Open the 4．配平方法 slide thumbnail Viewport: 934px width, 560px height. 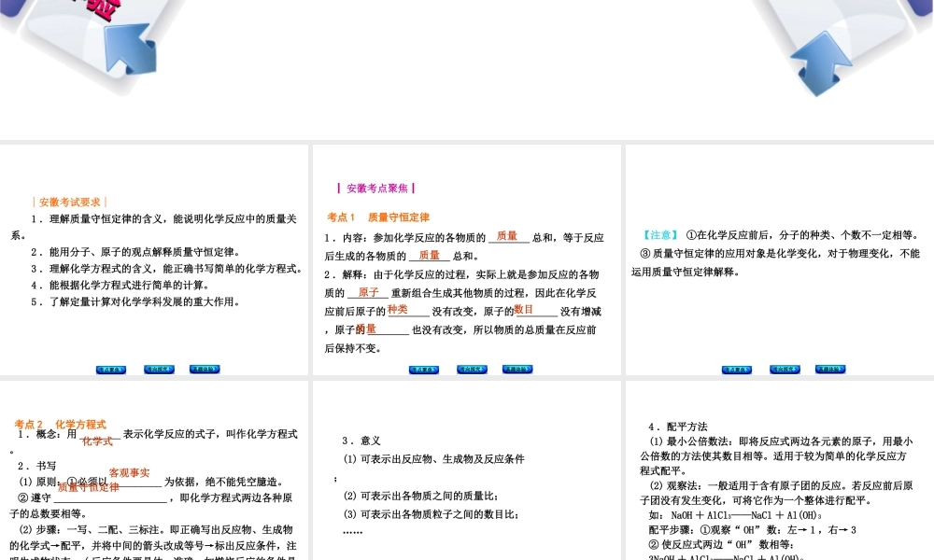point(780,470)
